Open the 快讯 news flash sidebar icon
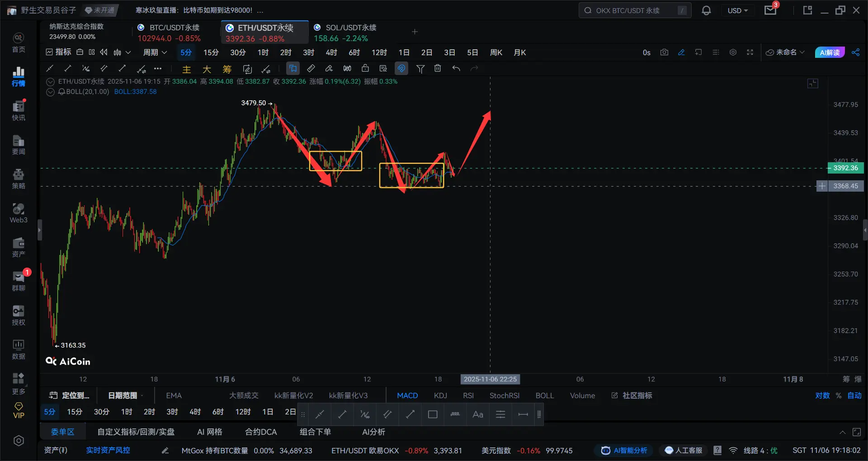Image resolution: width=868 pixels, height=461 pixels. [x=19, y=111]
